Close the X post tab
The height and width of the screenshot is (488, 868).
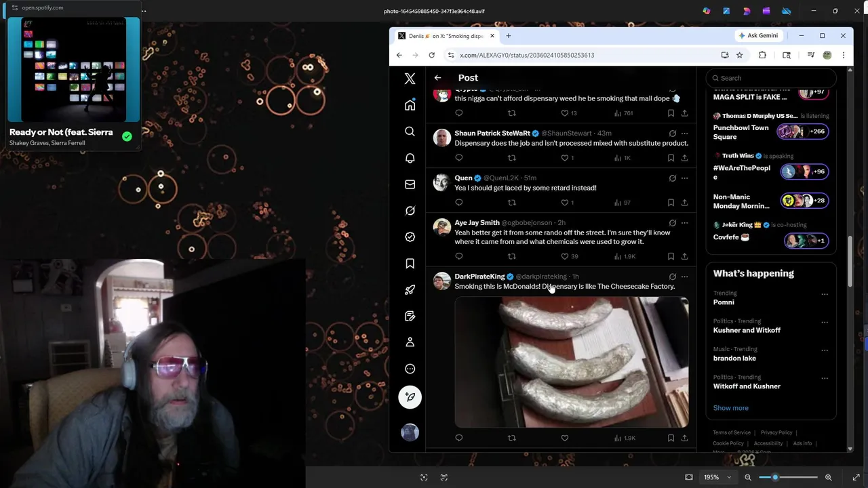coord(492,36)
